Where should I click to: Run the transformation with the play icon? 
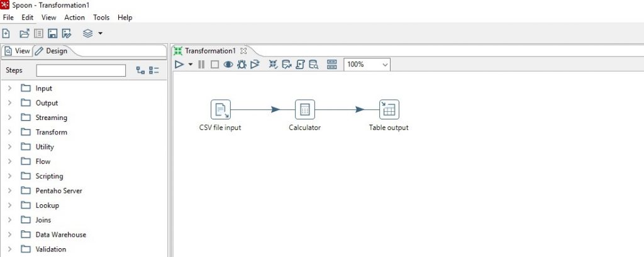179,65
